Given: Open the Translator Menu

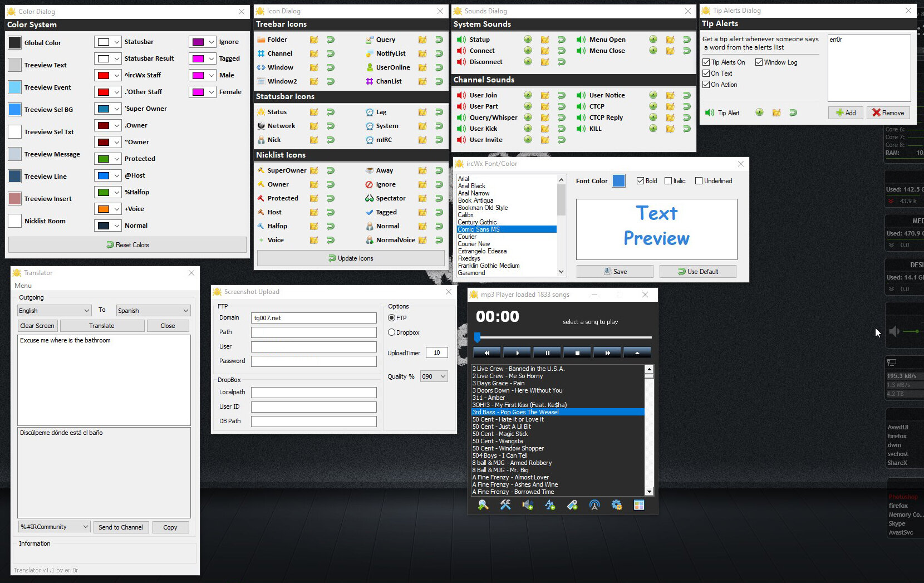Looking at the screenshot, I should (23, 286).
